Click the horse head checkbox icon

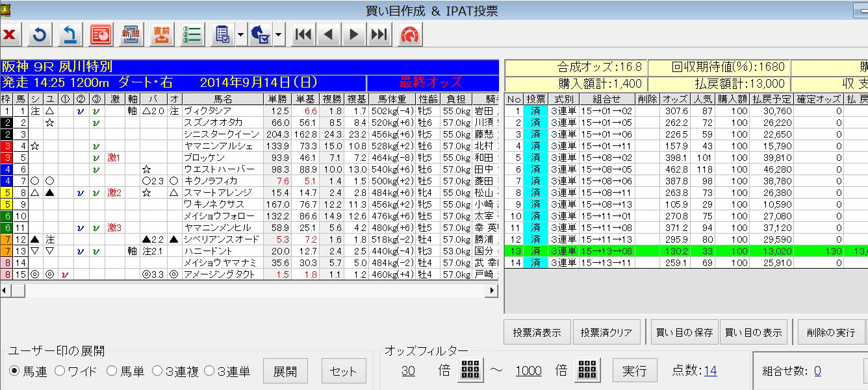click(261, 34)
